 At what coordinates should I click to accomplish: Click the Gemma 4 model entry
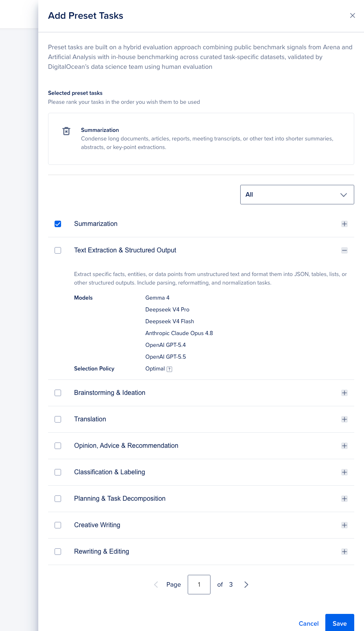click(x=157, y=298)
